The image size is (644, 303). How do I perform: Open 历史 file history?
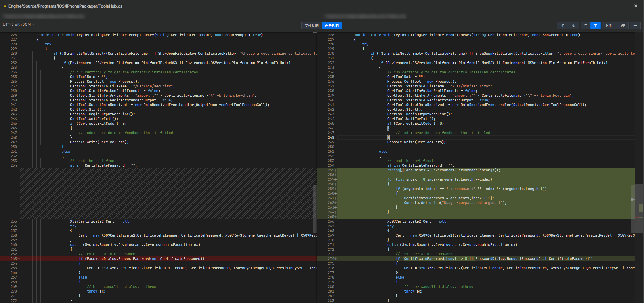click(622, 26)
